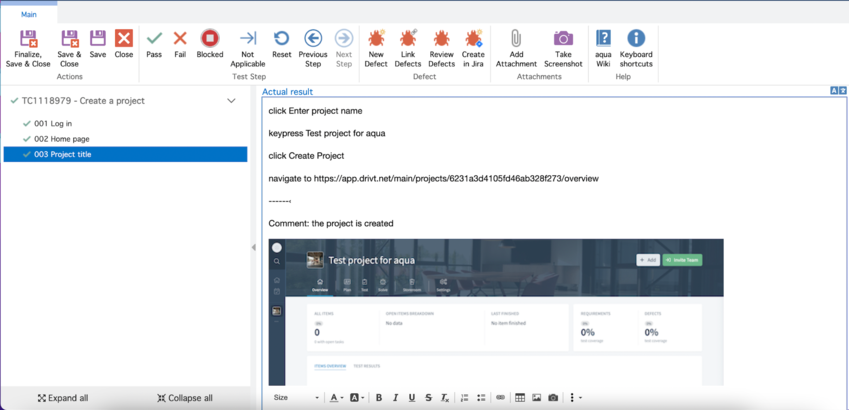The width and height of the screenshot is (849, 410).
Task: Toggle underline text formatting
Action: 411,398
